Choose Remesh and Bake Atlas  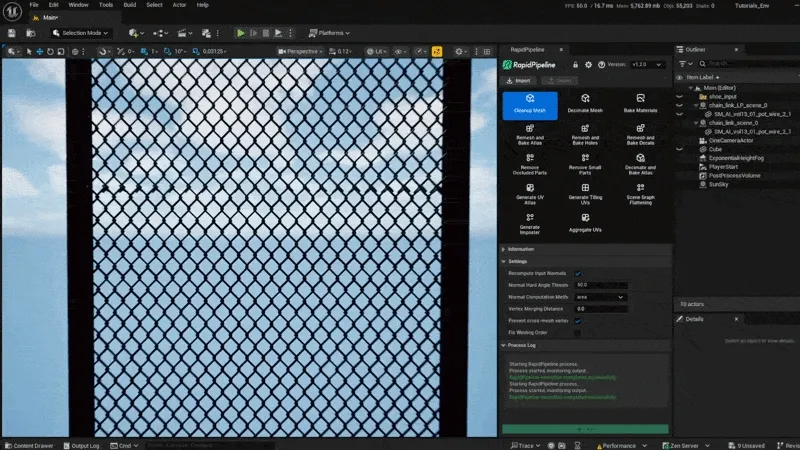click(530, 135)
